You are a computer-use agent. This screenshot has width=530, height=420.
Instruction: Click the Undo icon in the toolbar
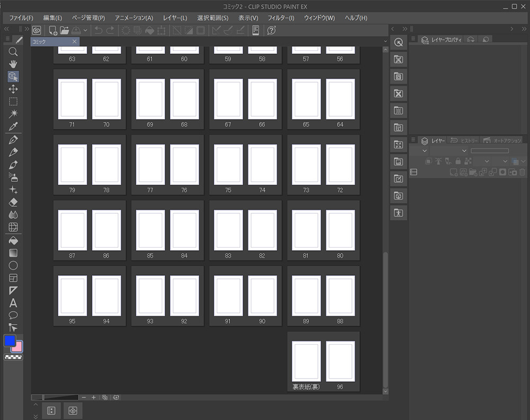coord(99,30)
